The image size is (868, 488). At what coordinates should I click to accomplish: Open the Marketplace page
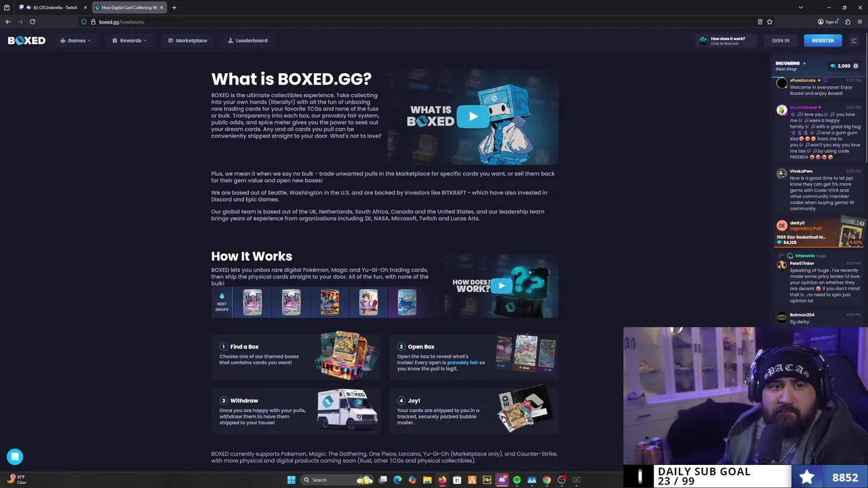click(187, 41)
